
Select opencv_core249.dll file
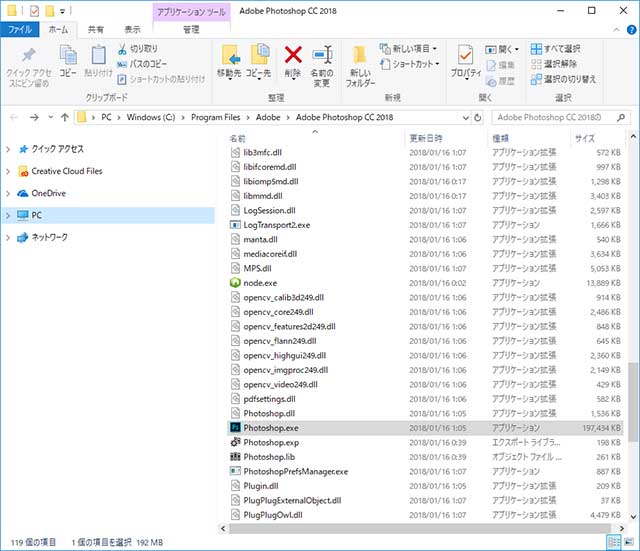coord(426,312)
